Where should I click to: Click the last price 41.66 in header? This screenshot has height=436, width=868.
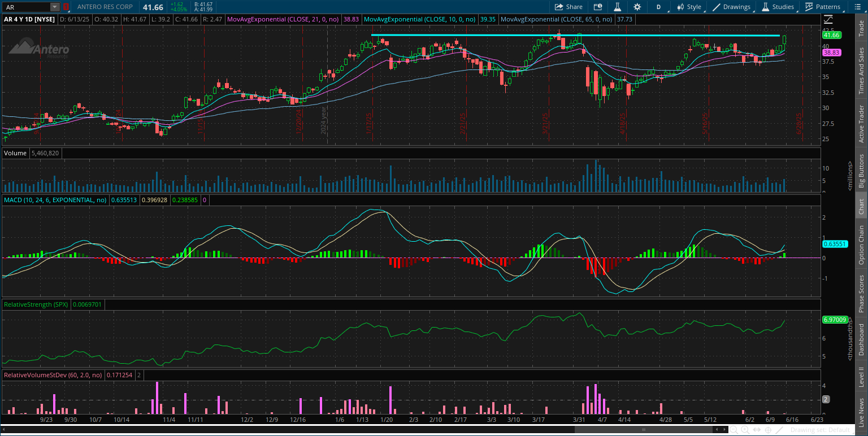(x=153, y=7)
